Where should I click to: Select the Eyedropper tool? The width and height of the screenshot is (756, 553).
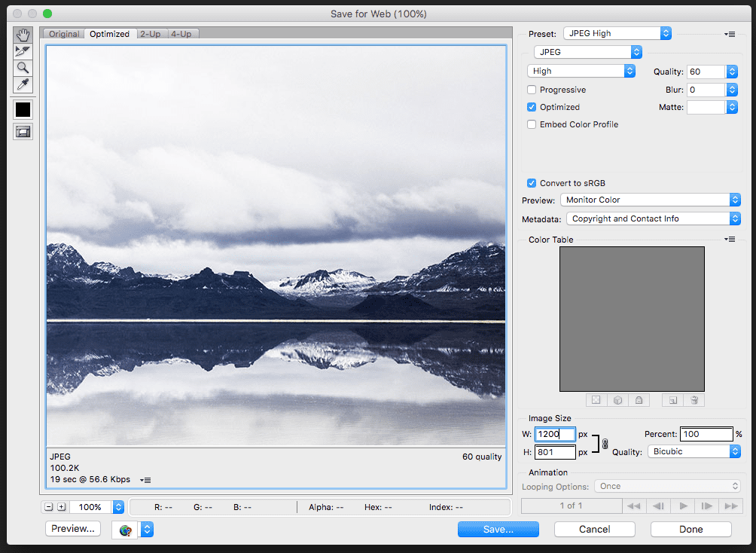coord(23,84)
